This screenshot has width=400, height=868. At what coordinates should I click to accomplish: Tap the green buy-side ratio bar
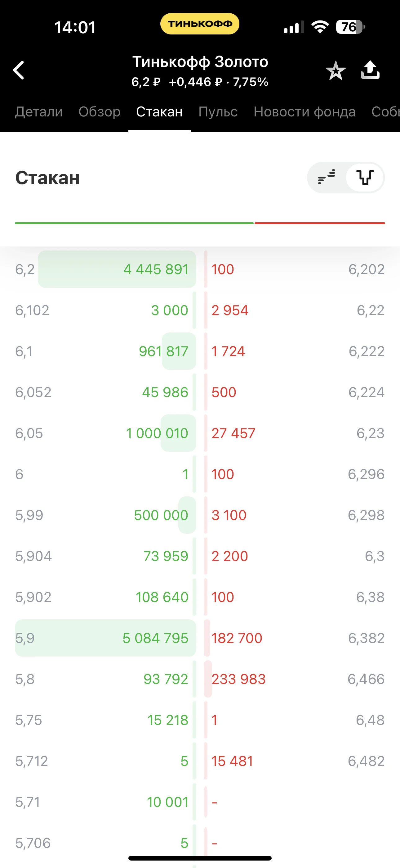(x=134, y=223)
